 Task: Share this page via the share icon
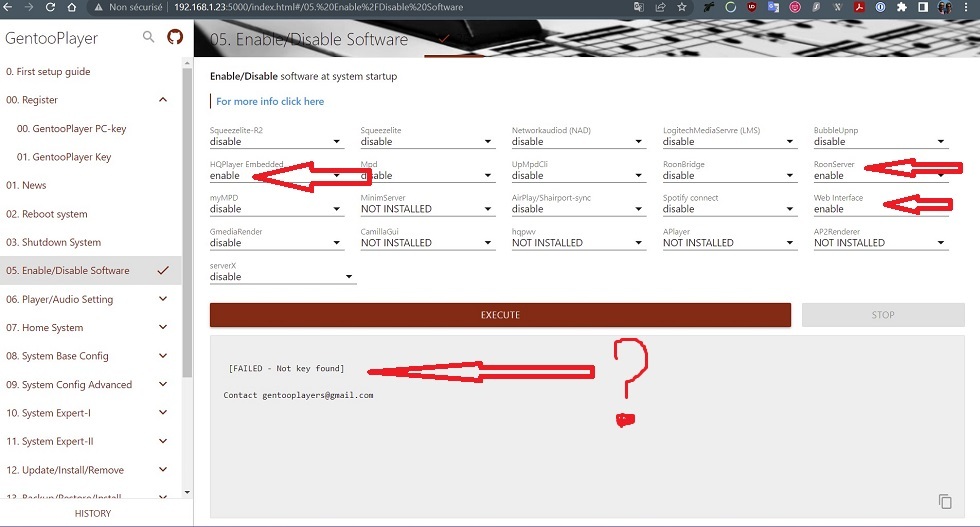pyautogui.click(x=660, y=7)
